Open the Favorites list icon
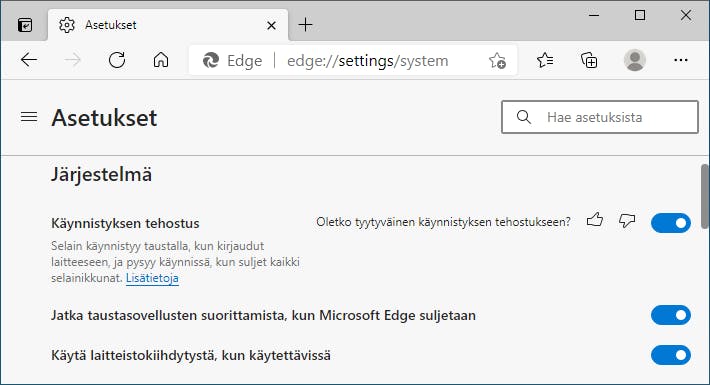The width and height of the screenshot is (710, 385). [545, 60]
